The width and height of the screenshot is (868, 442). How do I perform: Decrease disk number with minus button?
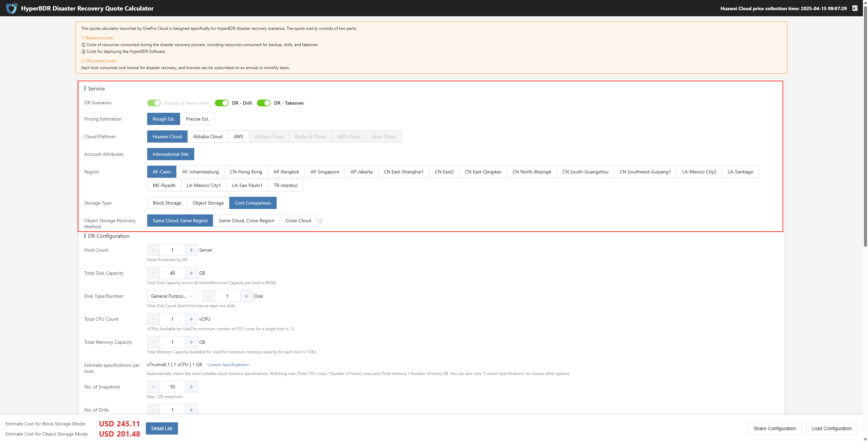[209, 296]
